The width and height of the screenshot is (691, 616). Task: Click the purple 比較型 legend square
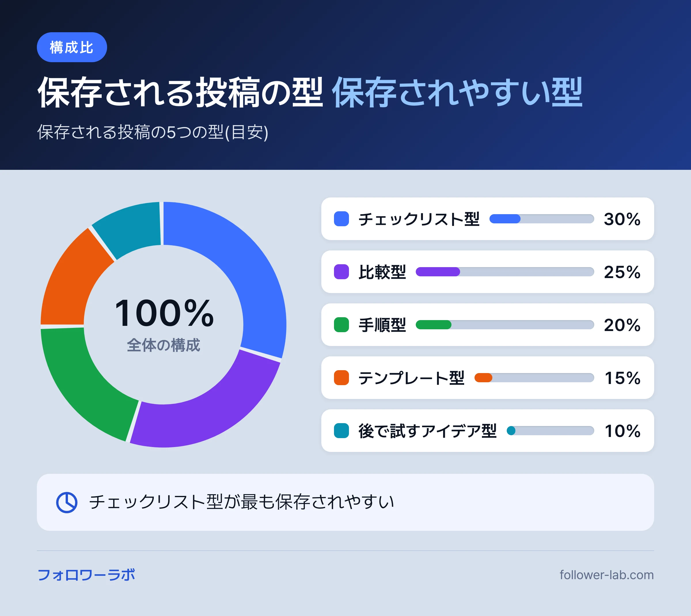(341, 272)
